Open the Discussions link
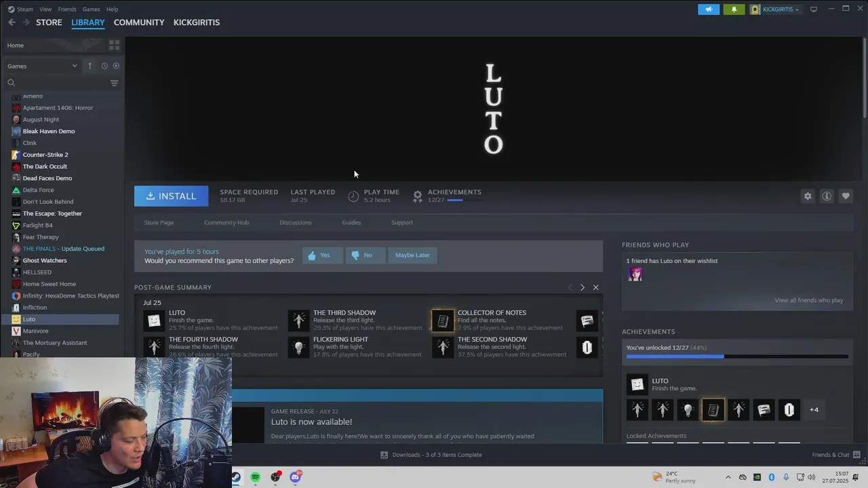The image size is (868, 488). click(296, 222)
